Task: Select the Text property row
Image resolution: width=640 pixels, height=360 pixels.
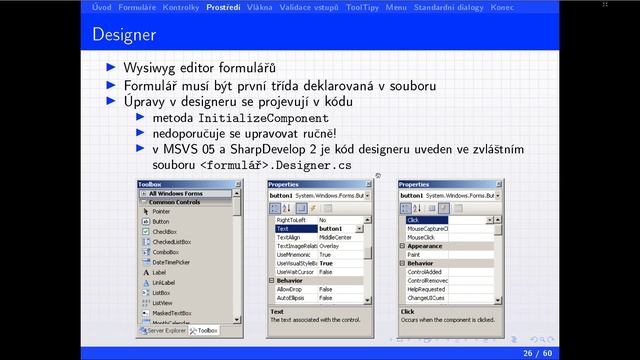Action: [319, 229]
